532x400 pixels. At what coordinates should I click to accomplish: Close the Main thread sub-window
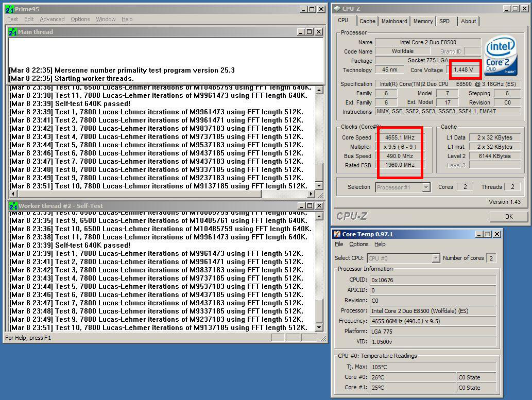pyautogui.click(x=319, y=32)
